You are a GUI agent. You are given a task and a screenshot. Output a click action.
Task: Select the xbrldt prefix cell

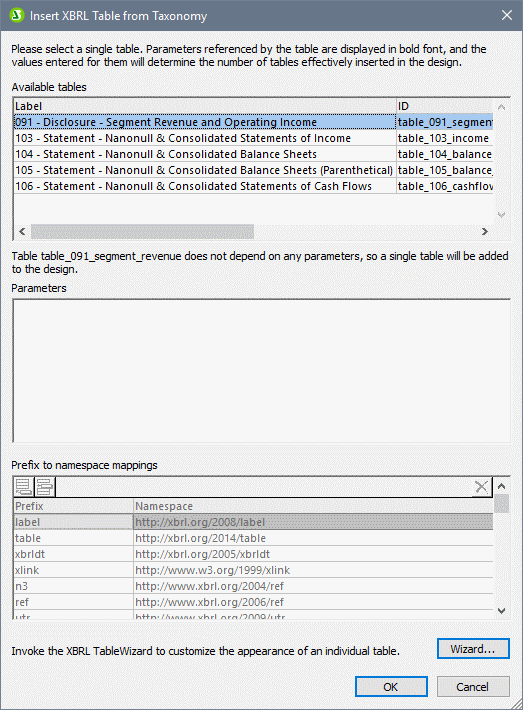[73, 554]
